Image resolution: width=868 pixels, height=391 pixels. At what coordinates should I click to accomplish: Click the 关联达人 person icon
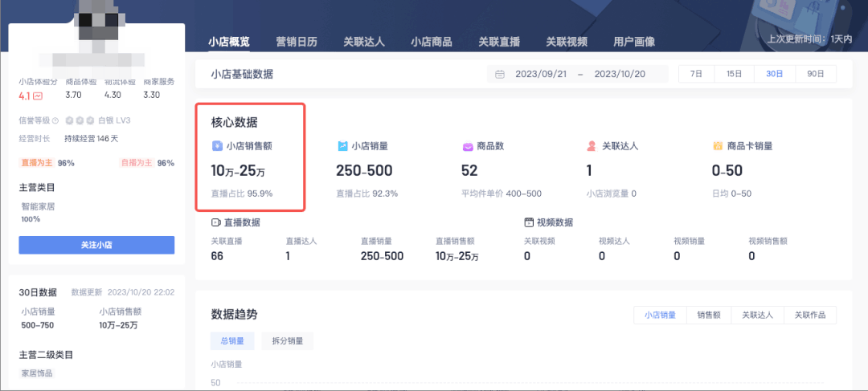tap(592, 146)
